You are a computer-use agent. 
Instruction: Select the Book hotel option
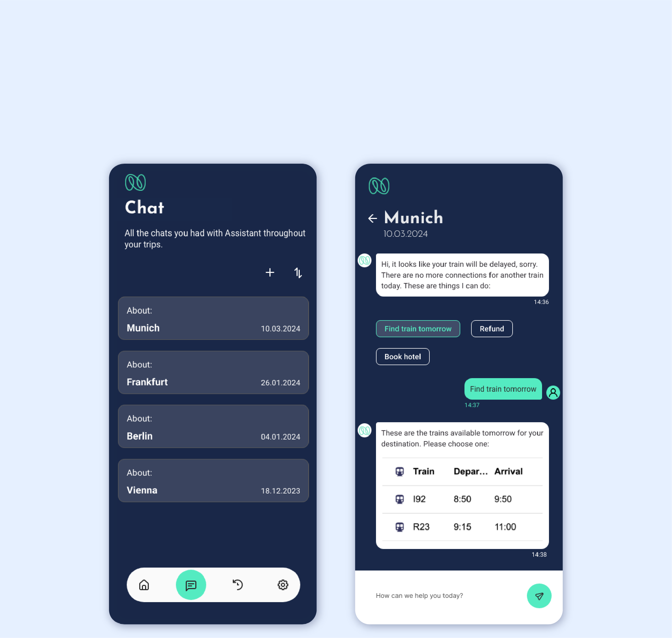click(x=402, y=356)
